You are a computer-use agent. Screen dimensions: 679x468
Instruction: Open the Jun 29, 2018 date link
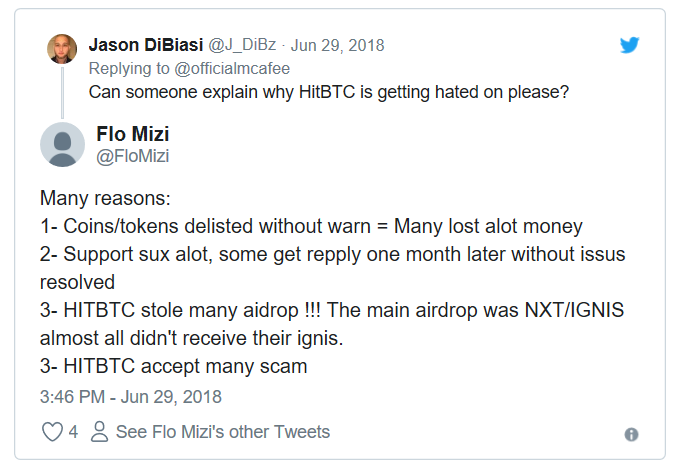coord(337,45)
